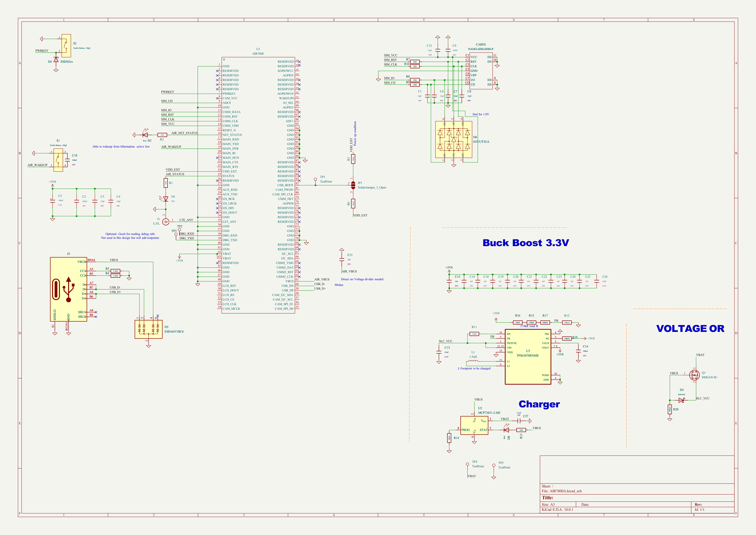756x535 pixels.
Task: Click the '374kR total R' annotation
Action: [x=529, y=326]
